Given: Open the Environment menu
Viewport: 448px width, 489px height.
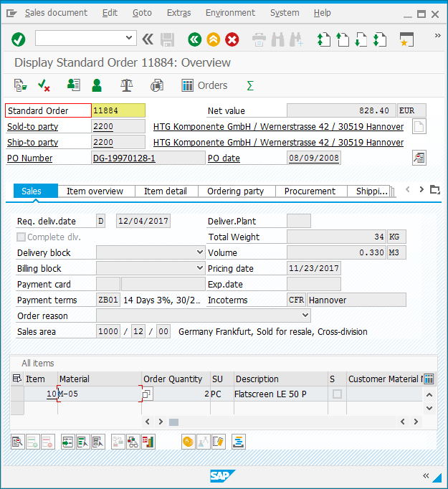Looking at the screenshot, I should point(230,13).
